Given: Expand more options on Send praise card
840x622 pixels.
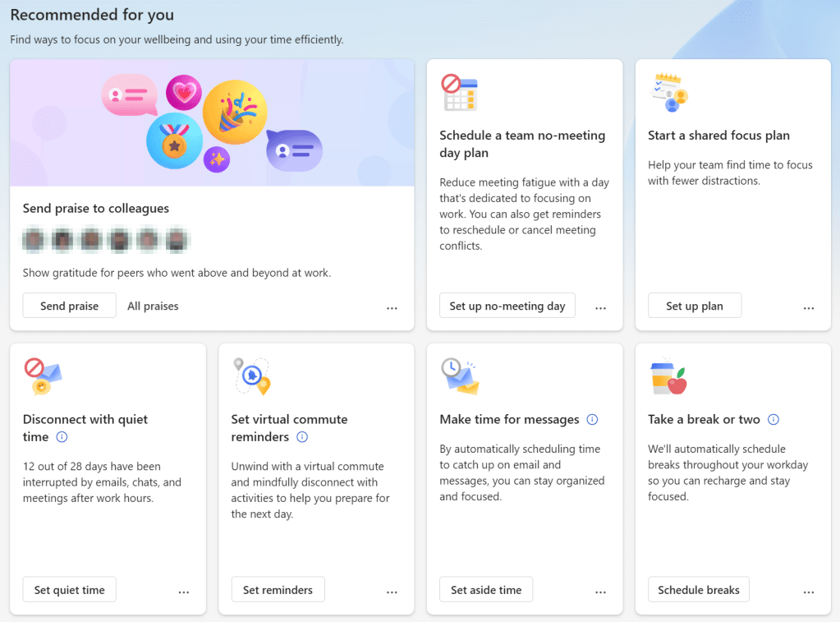Looking at the screenshot, I should click(x=392, y=307).
